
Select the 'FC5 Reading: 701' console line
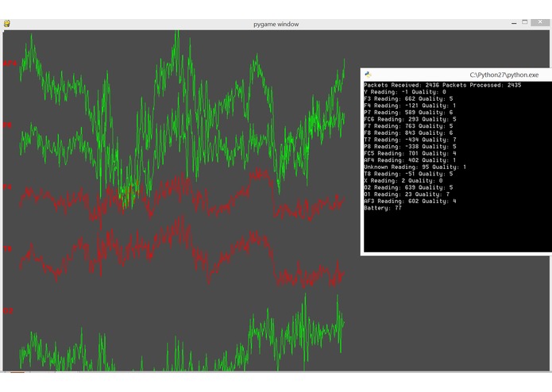[410, 153]
